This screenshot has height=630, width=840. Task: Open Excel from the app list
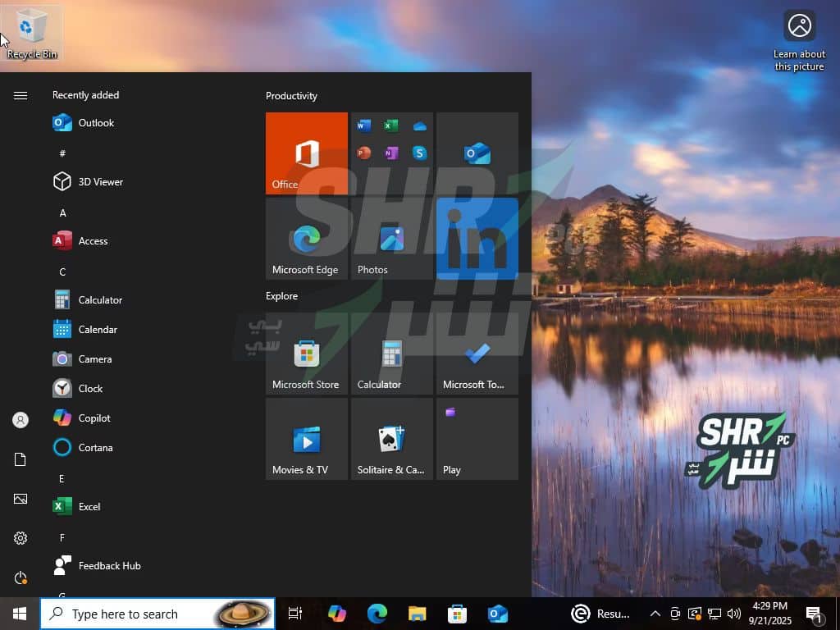point(89,507)
